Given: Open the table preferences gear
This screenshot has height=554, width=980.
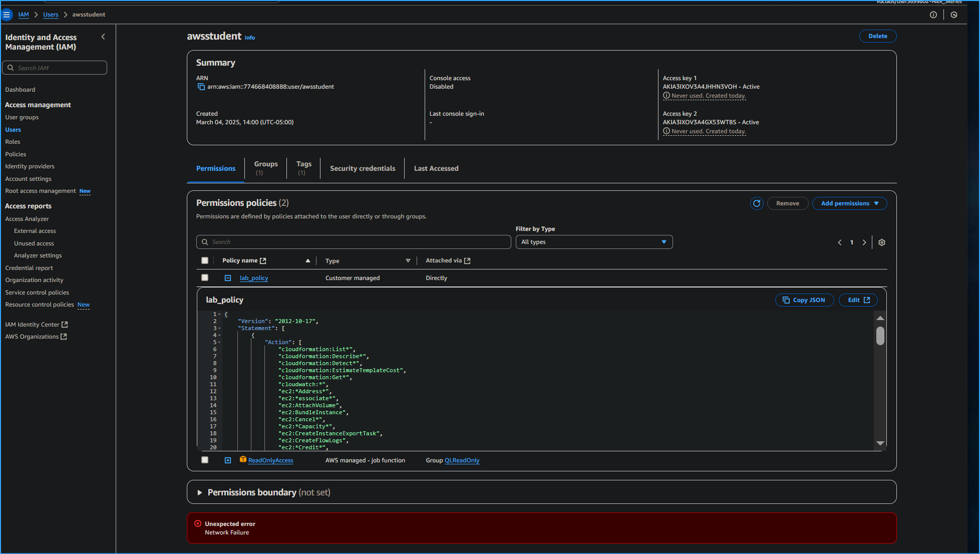Looking at the screenshot, I should click(881, 242).
